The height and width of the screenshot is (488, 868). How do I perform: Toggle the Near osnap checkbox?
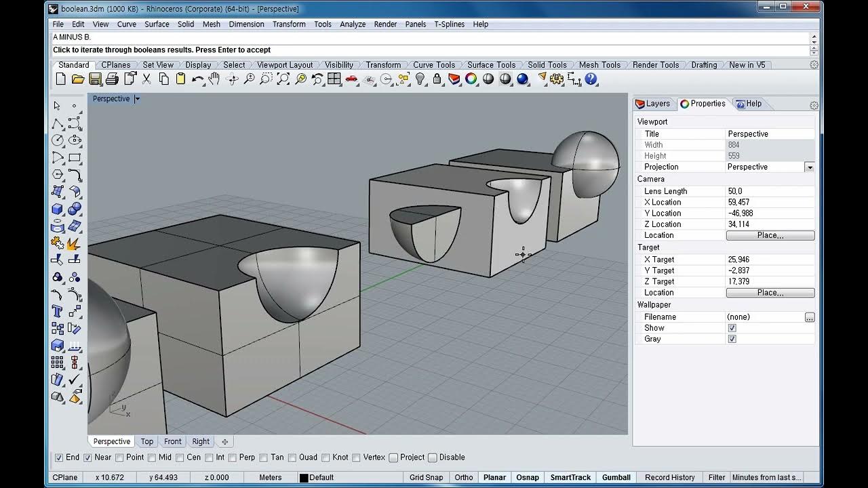tap(87, 457)
